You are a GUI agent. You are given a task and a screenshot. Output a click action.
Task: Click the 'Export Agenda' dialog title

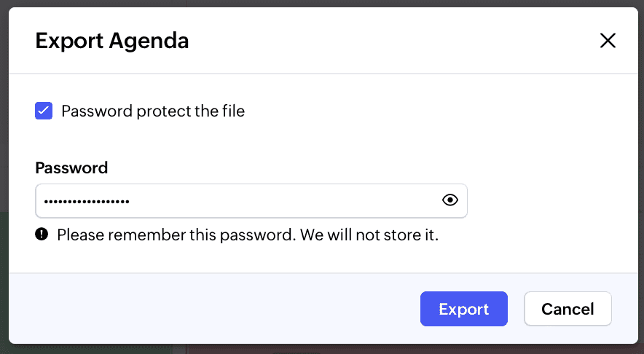[112, 41]
